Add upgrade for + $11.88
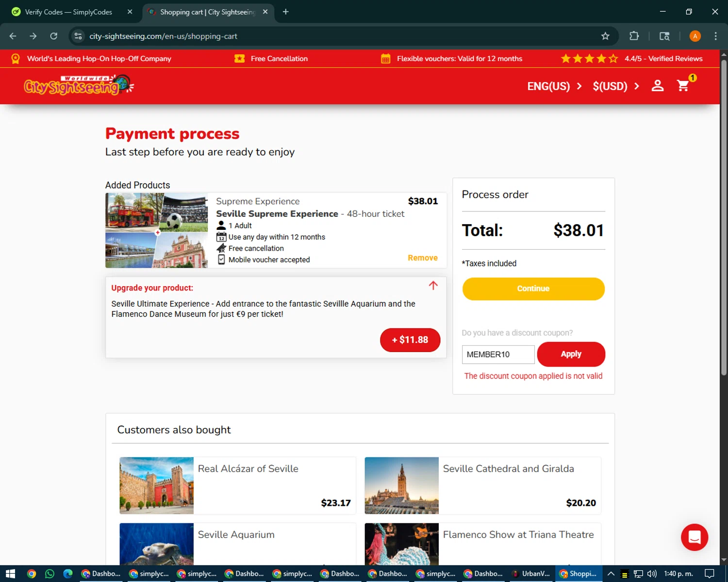The width and height of the screenshot is (728, 582). click(x=410, y=340)
